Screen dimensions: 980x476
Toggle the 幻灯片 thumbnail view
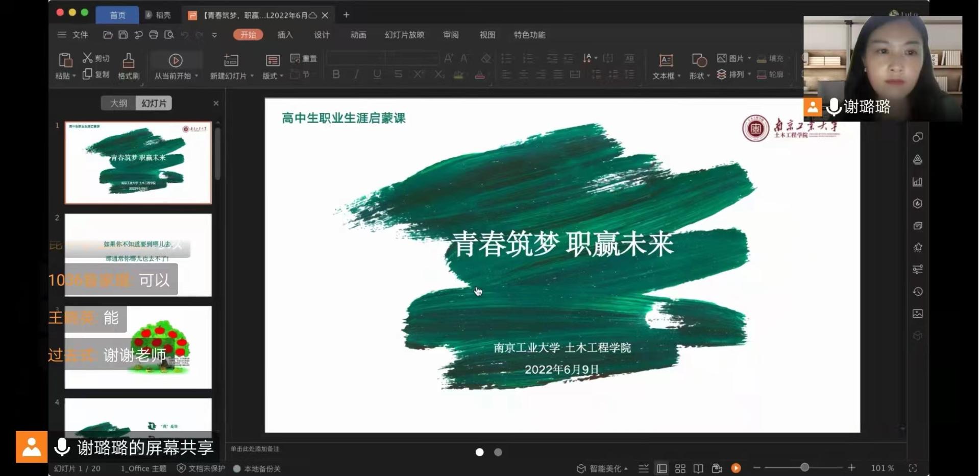(x=154, y=103)
